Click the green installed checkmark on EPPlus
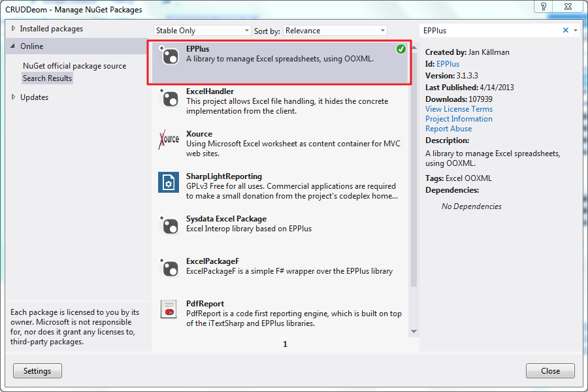 pyautogui.click(x=401, y=49)
